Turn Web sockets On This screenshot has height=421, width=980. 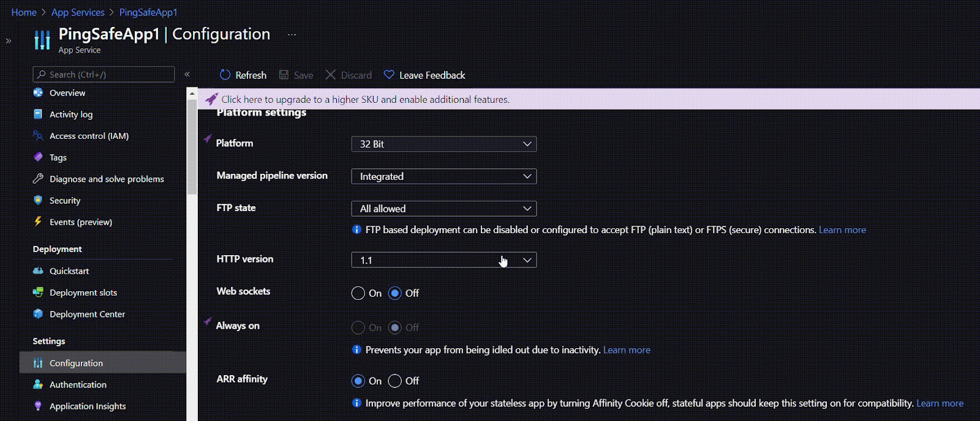[x=358, y=293]
